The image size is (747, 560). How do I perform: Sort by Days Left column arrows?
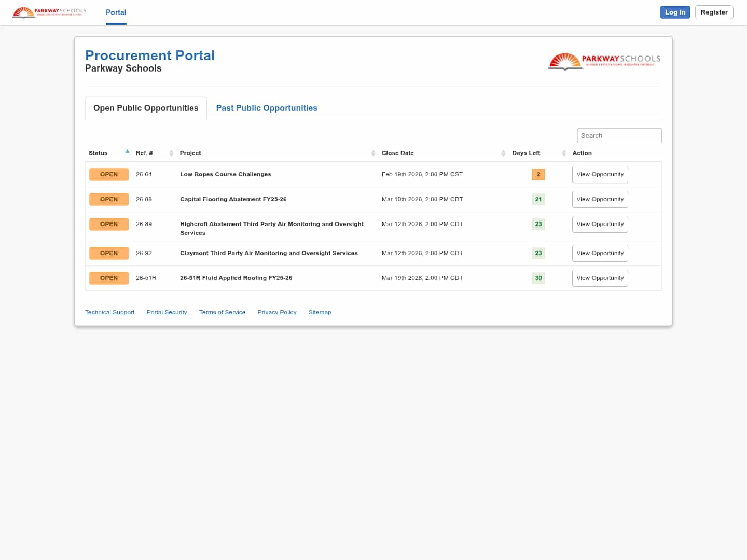(x=564, y=153)
